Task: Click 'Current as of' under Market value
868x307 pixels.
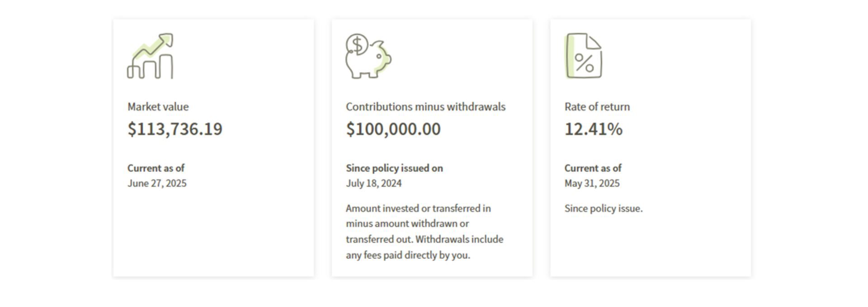Action: [x=156, y=168]
